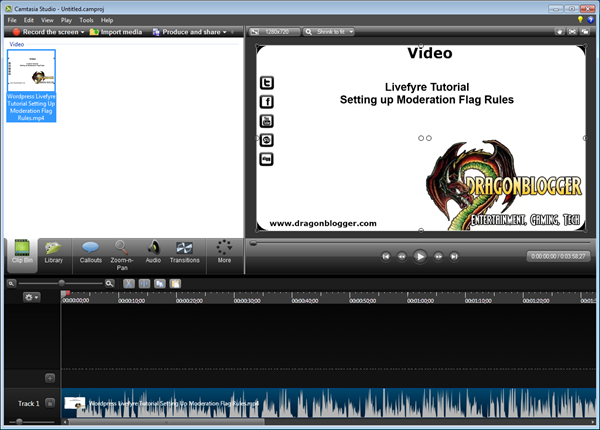Click the StumbleUpon icon in preview

click(267, 140)
